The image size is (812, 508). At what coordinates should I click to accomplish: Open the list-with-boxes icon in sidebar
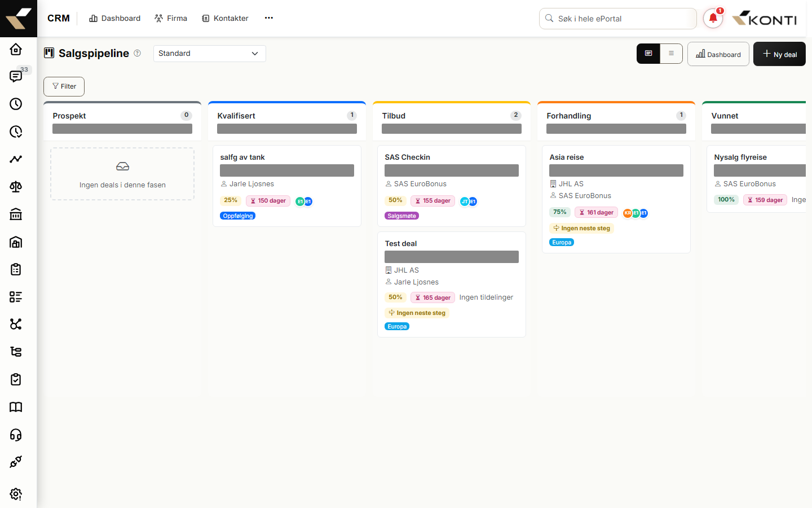pyautogui.click(x=16, y=297)
